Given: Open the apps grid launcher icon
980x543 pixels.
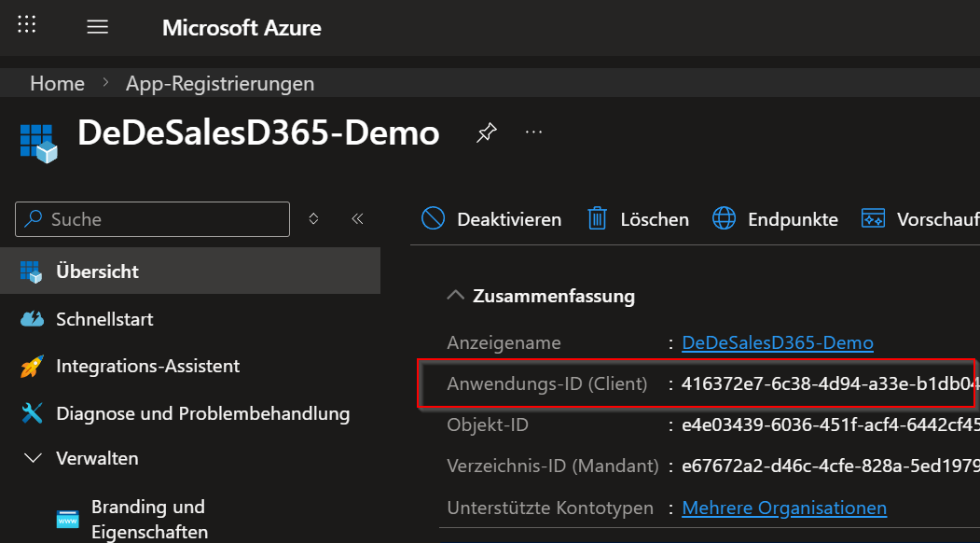Looking at the screenshot, I should [27, 24].
